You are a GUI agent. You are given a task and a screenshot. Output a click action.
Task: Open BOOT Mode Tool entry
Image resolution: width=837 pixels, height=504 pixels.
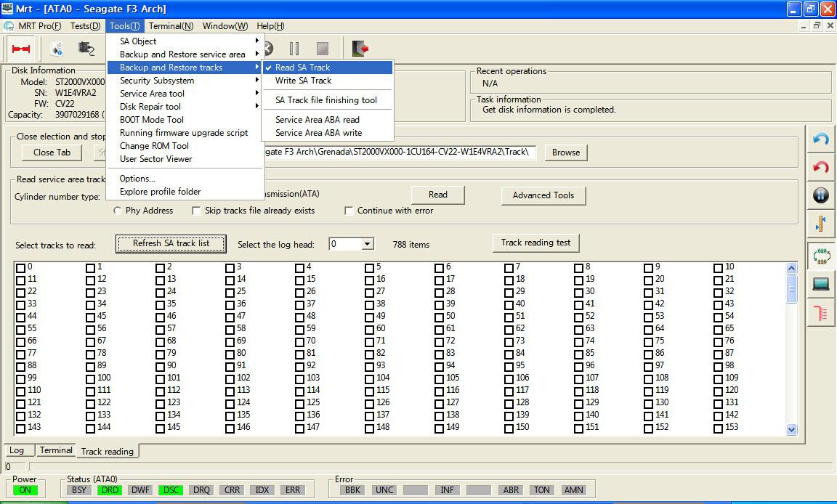click(x=185, y=120)
